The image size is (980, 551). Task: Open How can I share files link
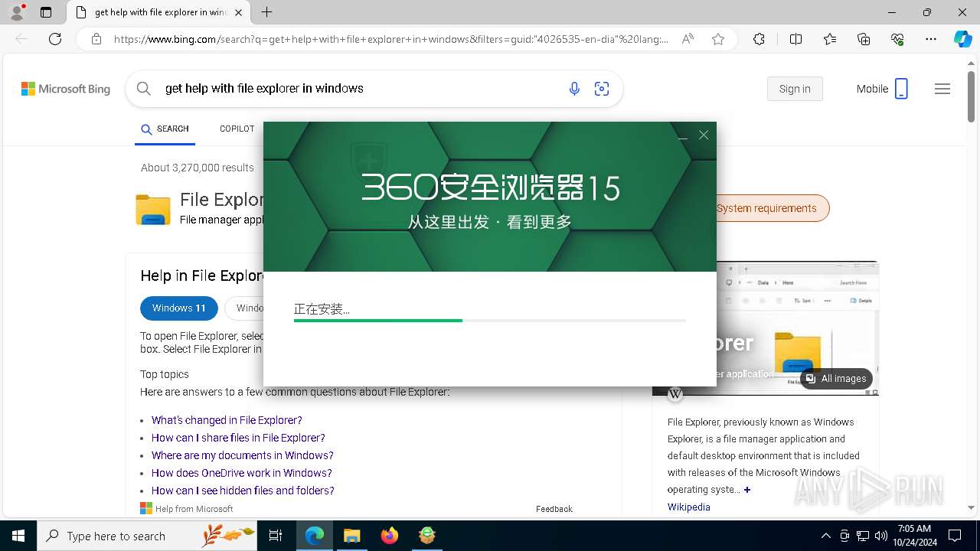pos(238,438)
